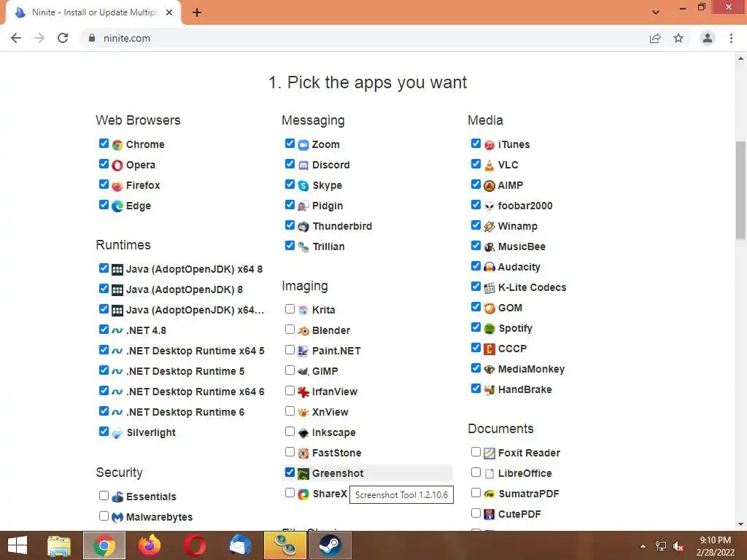Screen dimensions: 747x560
Task: Click the FastStone label
Action: click(x=336, y=453)
